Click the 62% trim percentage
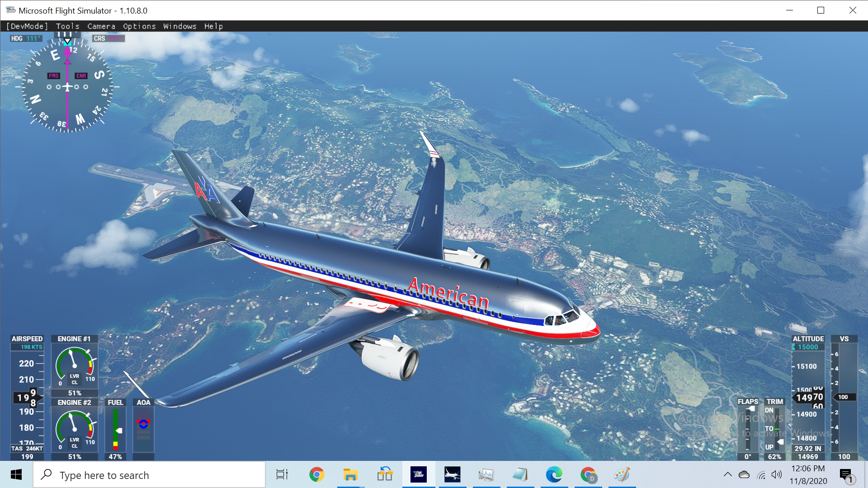The height and width of the screenshot is (488, 868). coord(774,457)
